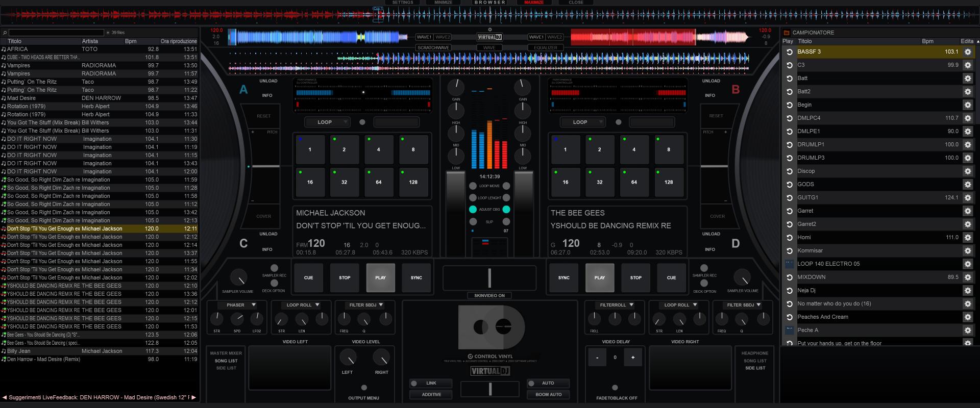This screenshot has height=408, width=980.
Task: Toggle the right LOOP LENGHT button
Action: point(506,198)
